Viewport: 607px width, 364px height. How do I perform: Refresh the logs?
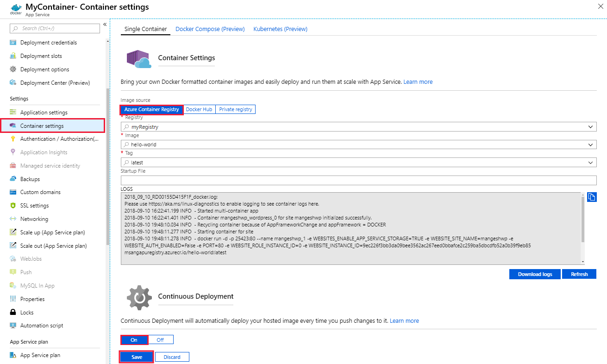579,274
